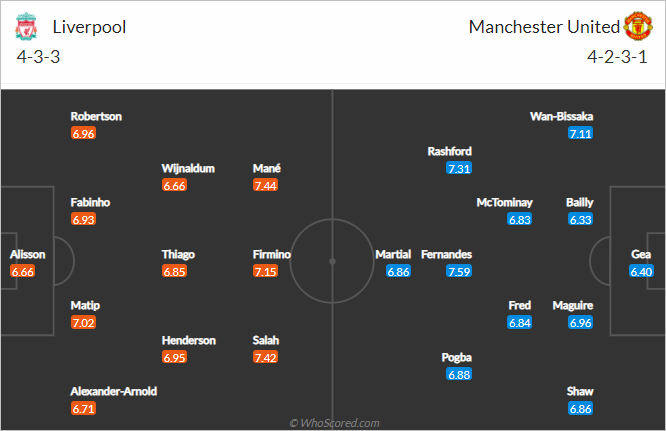Click the McTominay player label
This screenshot has height=431, width=666.
pyautogui.click(x=505, y=203)
